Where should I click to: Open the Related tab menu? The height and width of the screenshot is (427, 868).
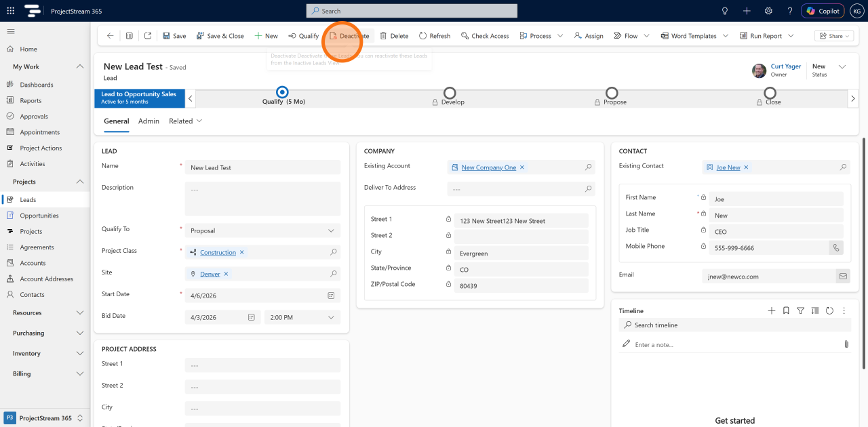[x=186, y=121]
